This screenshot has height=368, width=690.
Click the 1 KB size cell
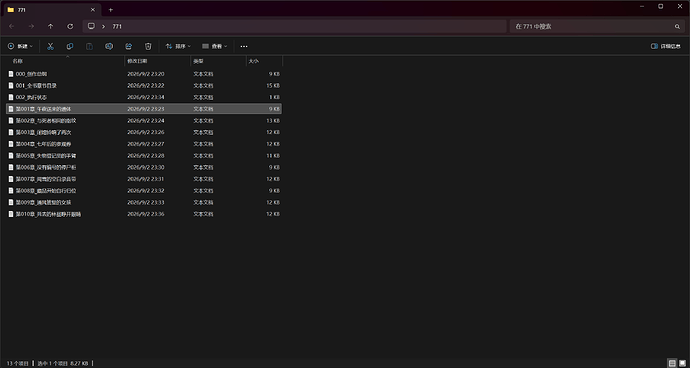(275, 97)
